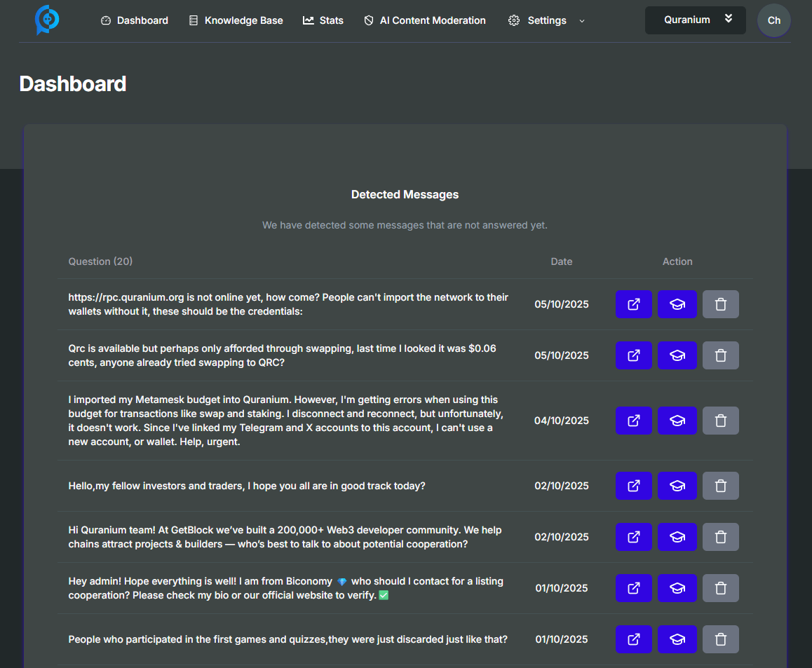This screenshot has width=812, height=668.
Task: Train AI on the Metamask wallet issue
Action: click(x=677, y=421)
